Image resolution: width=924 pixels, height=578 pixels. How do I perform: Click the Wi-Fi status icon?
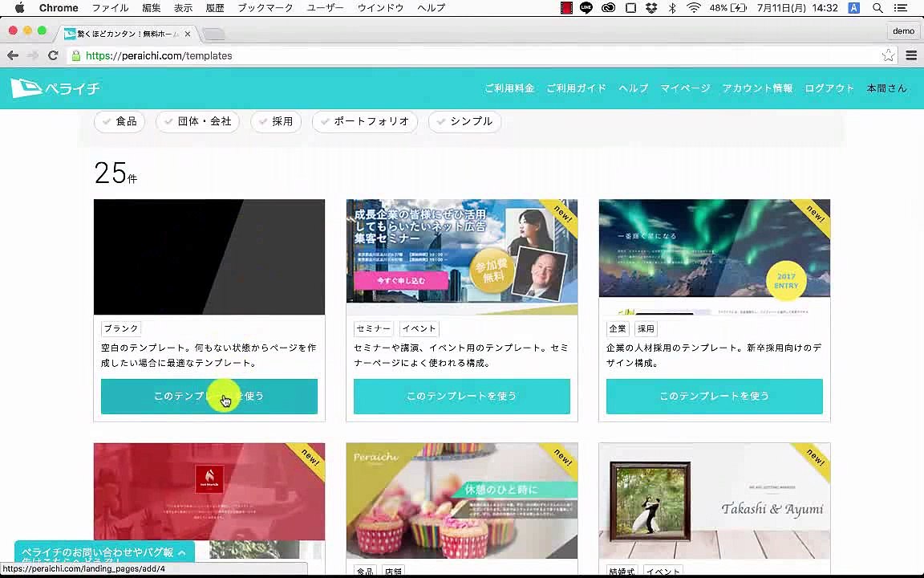point(694,8)
